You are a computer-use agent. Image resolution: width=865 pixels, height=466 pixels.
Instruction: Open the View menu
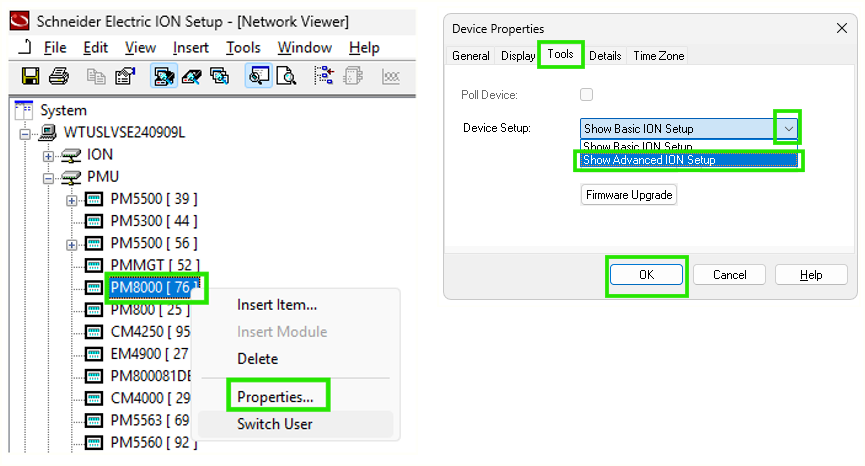(x=140, y=48)
